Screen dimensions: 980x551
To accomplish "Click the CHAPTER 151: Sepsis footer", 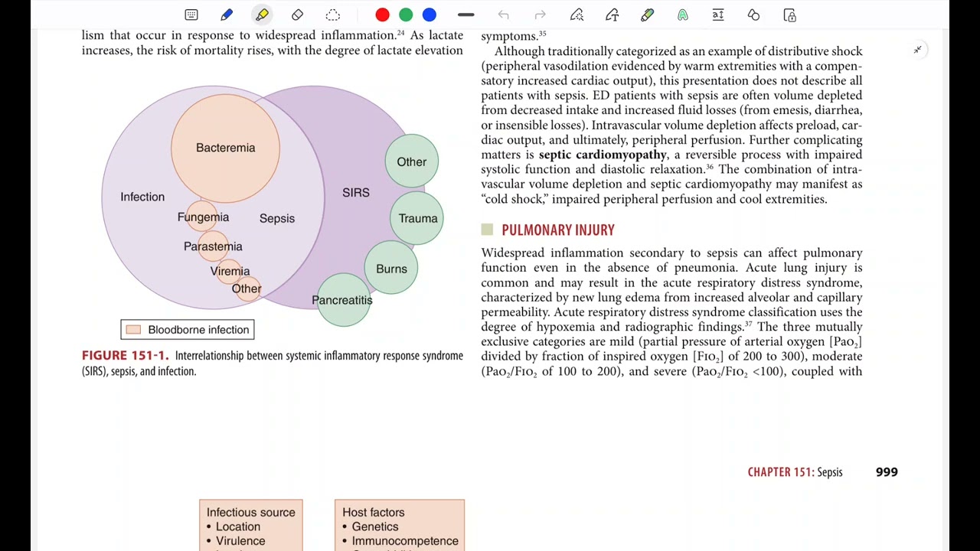I will tap(795, 472).
